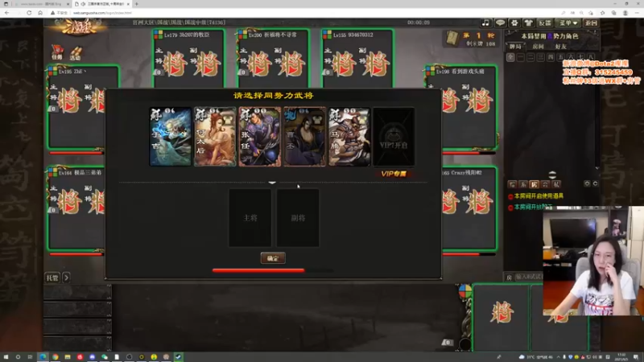
Task: Click the 返回 return button
Action: click(591, 23)
